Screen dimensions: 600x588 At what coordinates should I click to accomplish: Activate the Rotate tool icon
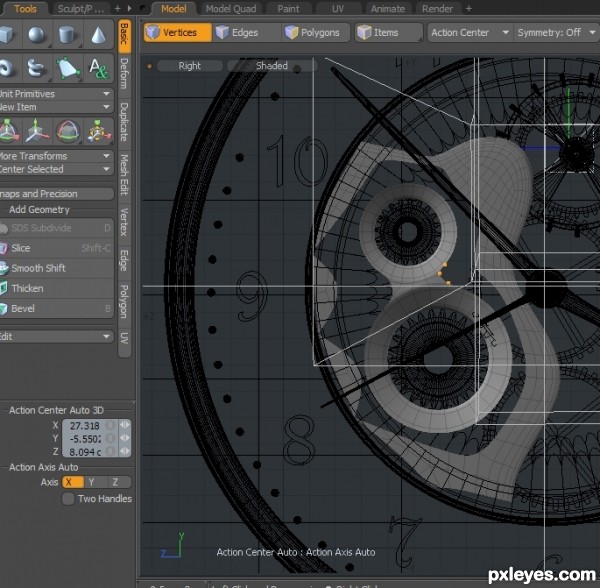67,131
